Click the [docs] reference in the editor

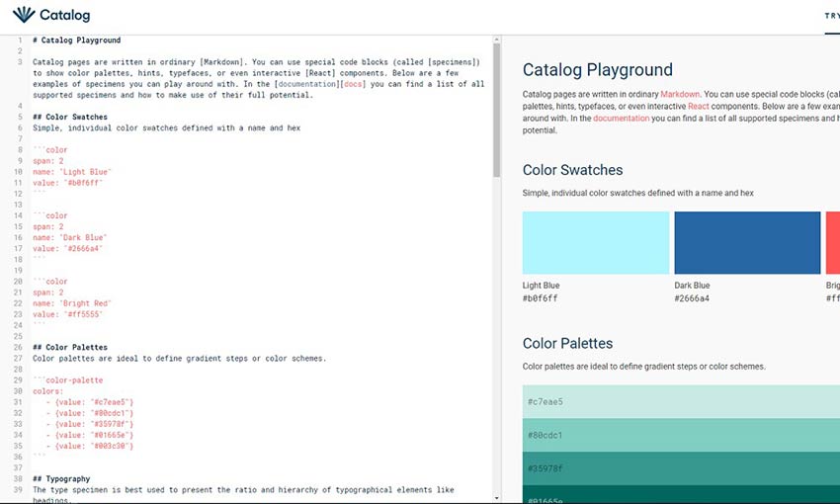(x=353, y=84)
